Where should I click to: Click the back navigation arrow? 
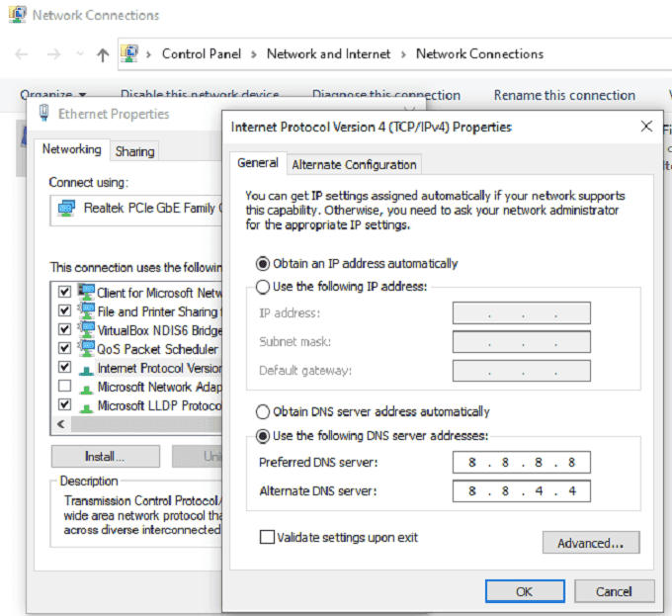click(22, 54)
